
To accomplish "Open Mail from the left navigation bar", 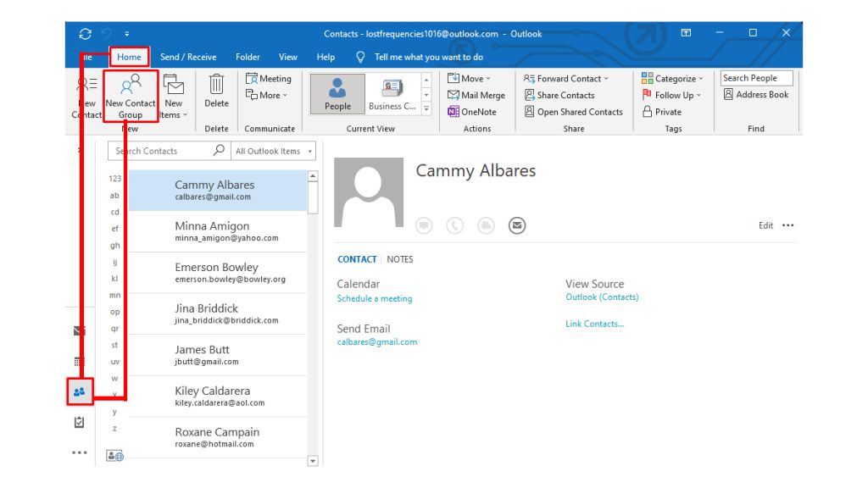I will pyautogui.click(x=80, y=330).
